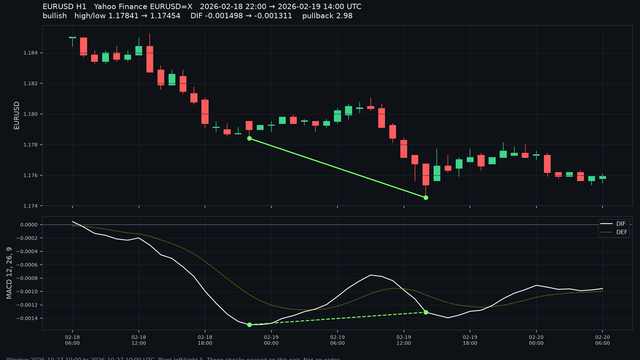Click the 'pullback 2.98' text
This screenshot has width=640, height=360.
327,16
